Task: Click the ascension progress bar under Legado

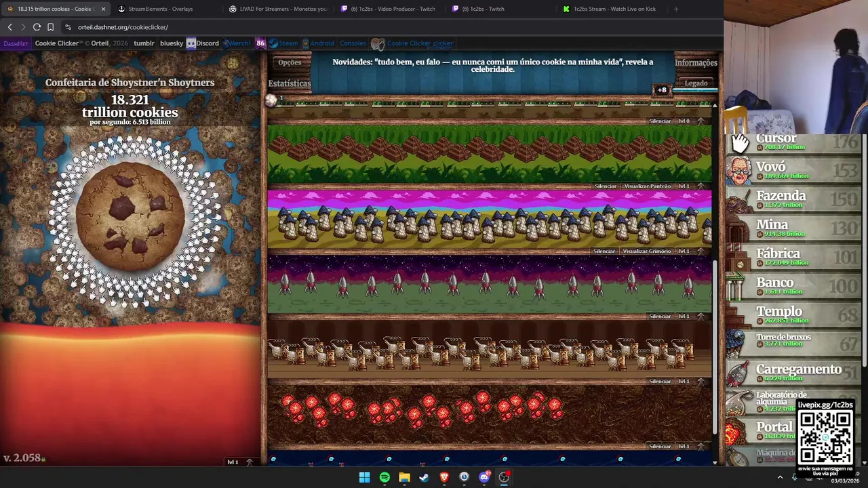Action: (696, 90)
